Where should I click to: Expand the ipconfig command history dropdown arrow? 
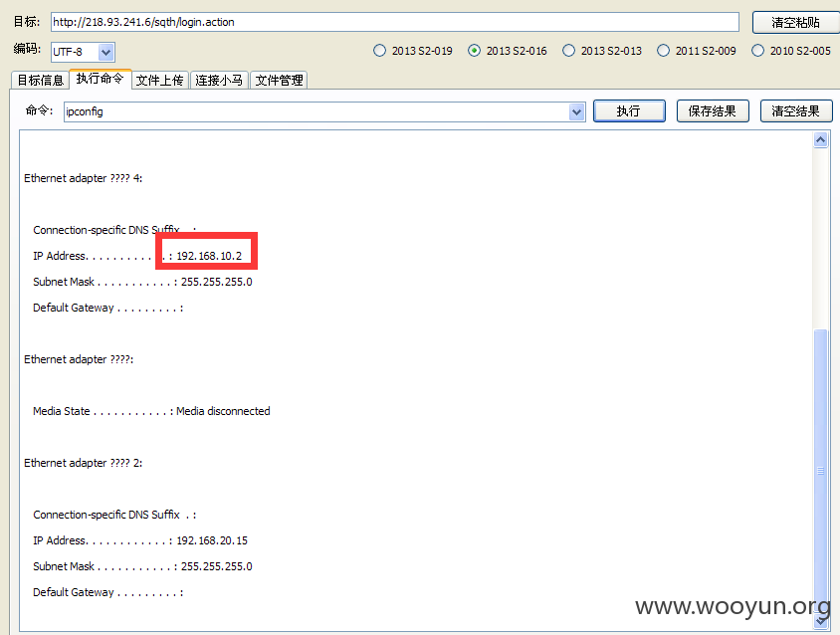pos(577,112)
